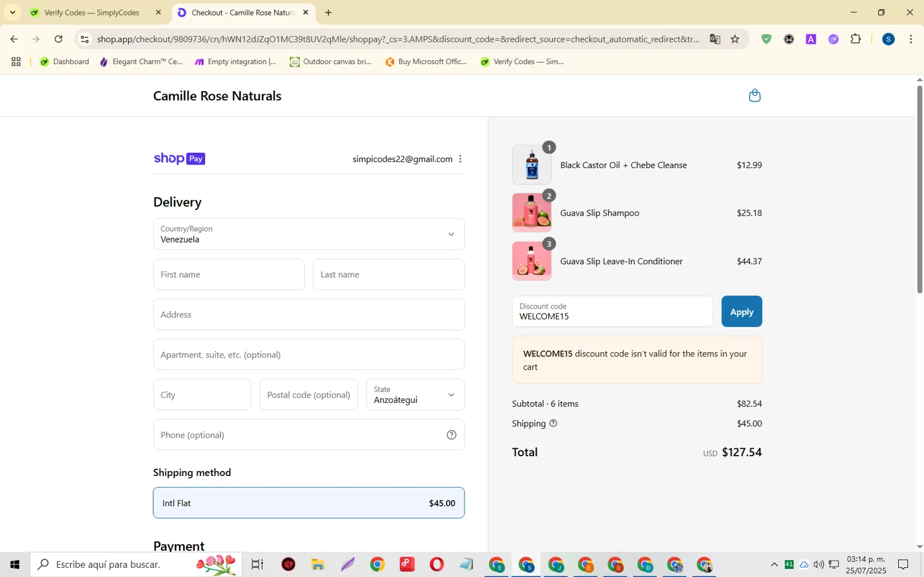Open File Explorer from the taskbar
The height and width of the screenshot is (577, 924).
click(x=318, y=564)
